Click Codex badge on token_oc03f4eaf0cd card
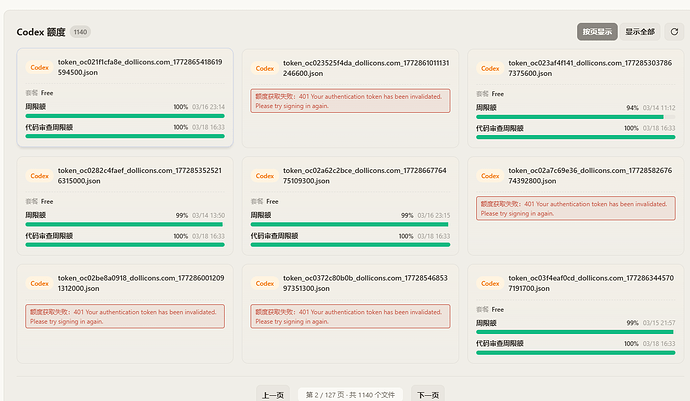The image size is (690, 401). click(490, 283)
